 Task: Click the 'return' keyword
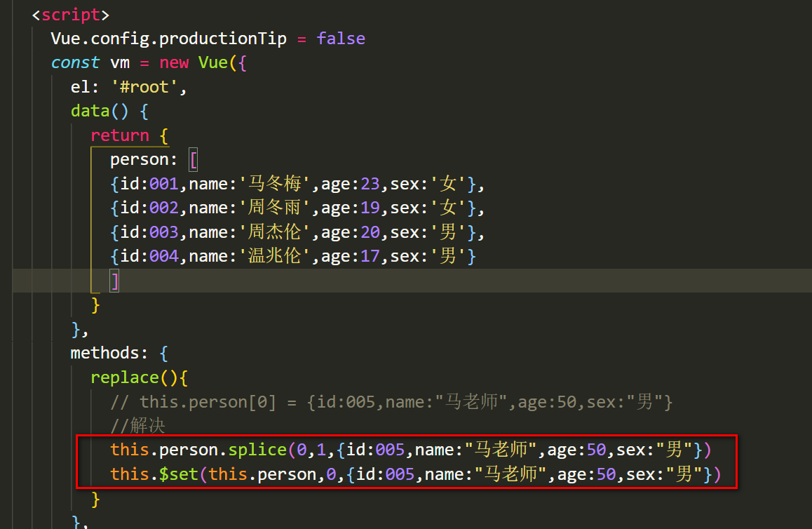click(120, 135)
